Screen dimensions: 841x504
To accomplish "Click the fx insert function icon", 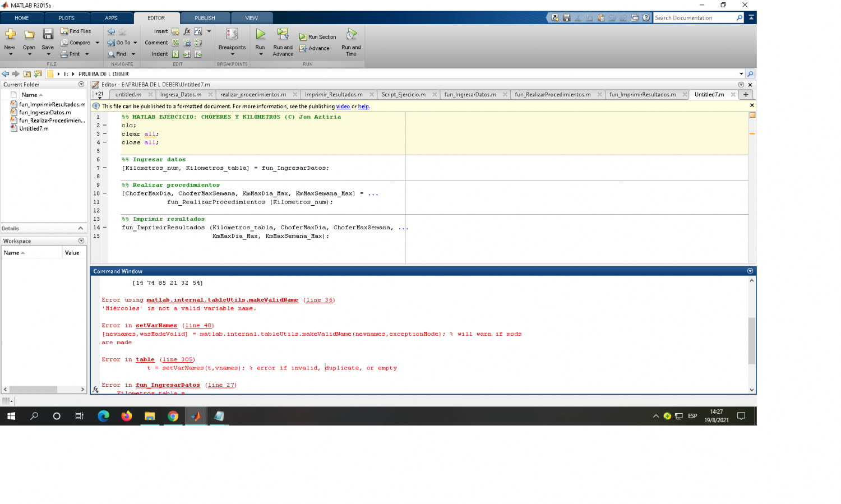I will 187,31.
